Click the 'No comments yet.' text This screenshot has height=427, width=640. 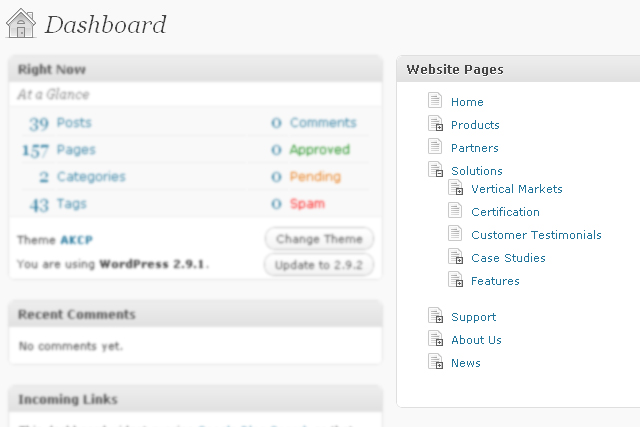point(71,346)
